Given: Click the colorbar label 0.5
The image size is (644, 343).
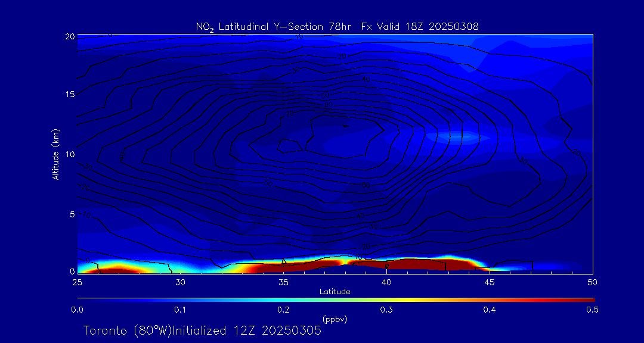Looking at the screenshot, I should tap(592, 310).
